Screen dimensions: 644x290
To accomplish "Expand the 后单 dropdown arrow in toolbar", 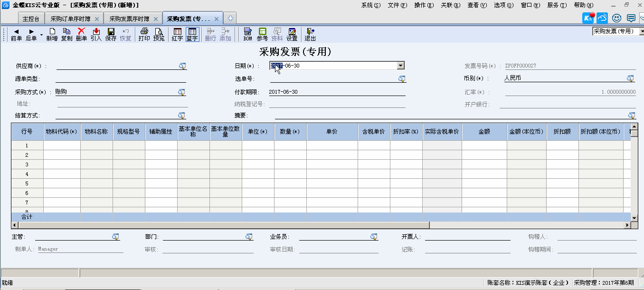I will click(41, 35).
